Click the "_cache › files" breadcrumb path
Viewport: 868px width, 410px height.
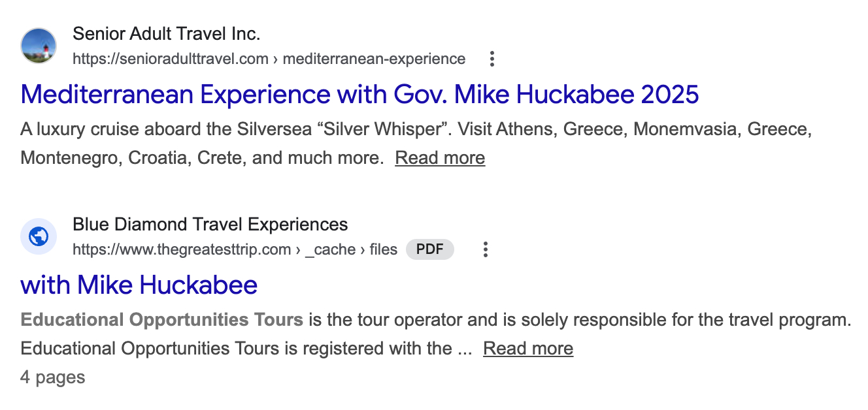point(351,249)
